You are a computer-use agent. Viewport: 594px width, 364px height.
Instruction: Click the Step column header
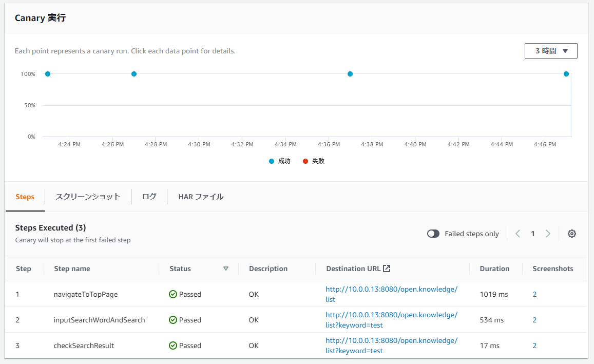24,269
